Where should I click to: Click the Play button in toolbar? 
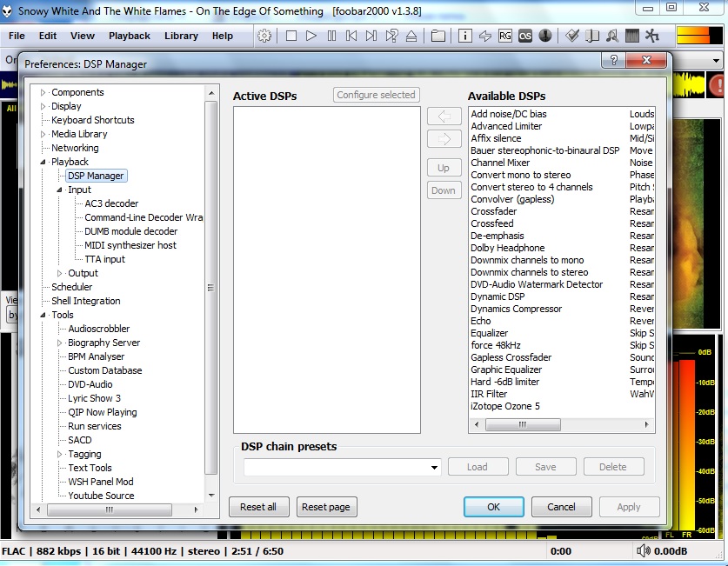coord(311,36)
